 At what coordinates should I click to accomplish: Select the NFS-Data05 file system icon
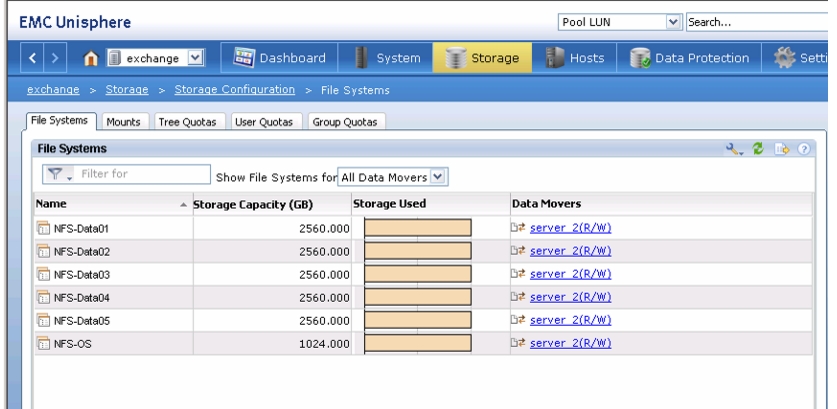43,320
